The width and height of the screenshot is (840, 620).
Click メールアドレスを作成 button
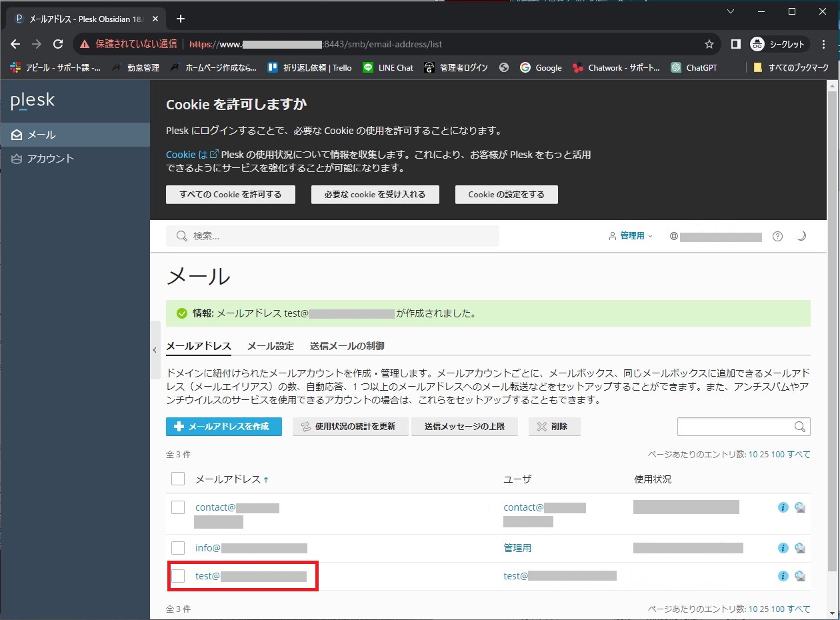223,427
